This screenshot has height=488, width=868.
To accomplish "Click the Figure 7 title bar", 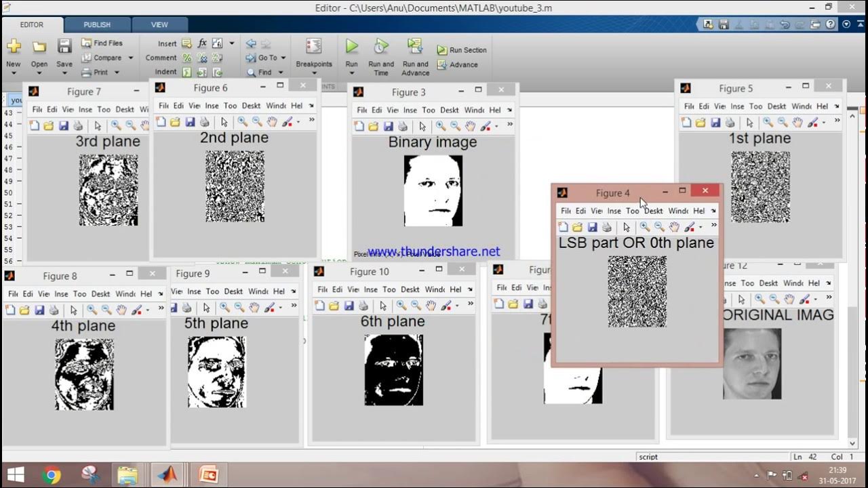I will click(x=84, y=91).
